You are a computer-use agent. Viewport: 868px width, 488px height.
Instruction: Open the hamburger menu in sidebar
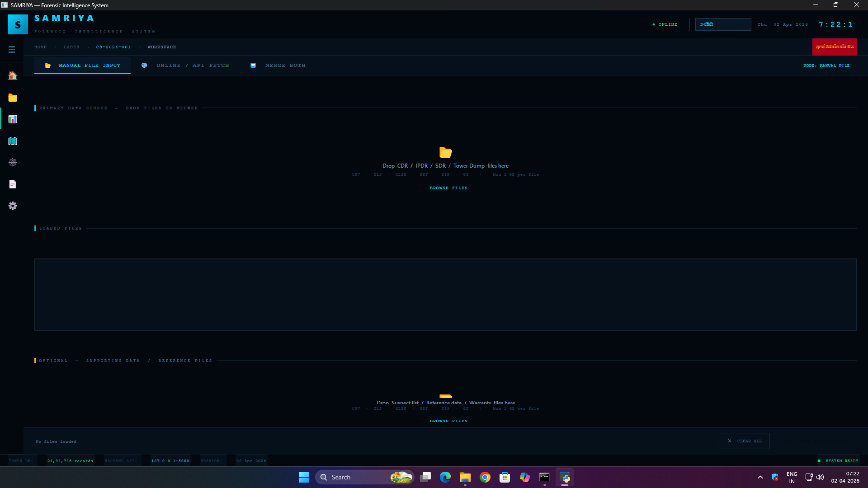[12, 49]
